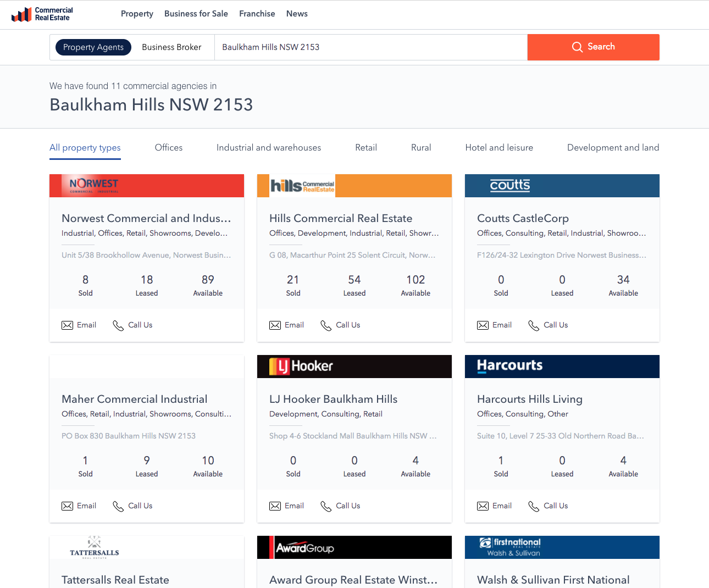
Task: View 54 Leased listings for Hills Commercial
Action: coord(354,286)
